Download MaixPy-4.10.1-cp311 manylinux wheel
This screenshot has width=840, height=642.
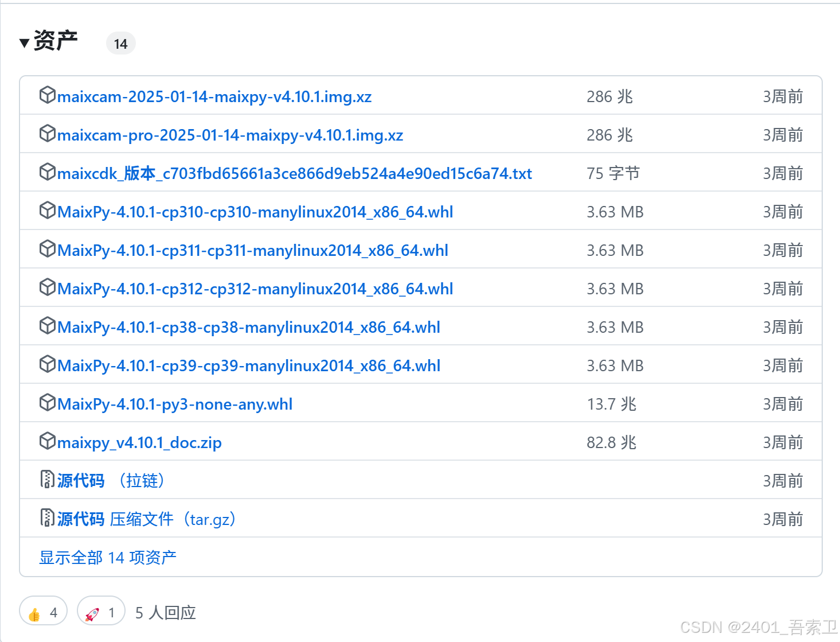tap(253, 250)
